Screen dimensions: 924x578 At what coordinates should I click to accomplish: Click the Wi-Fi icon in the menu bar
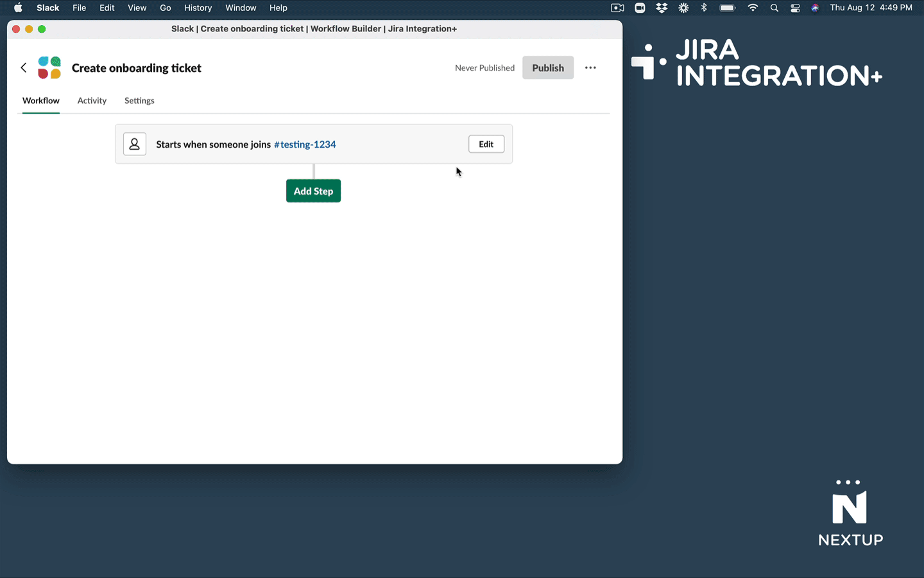pos(752,8)
